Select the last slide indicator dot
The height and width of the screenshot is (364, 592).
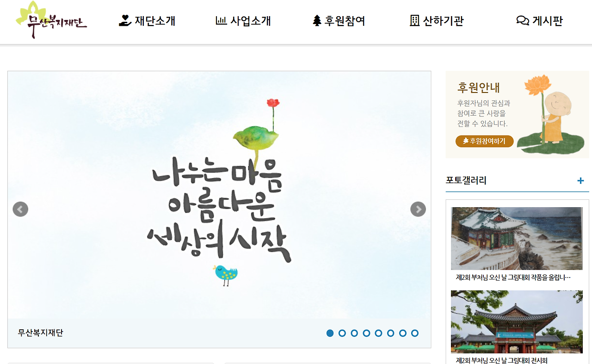tap(415, 333)
